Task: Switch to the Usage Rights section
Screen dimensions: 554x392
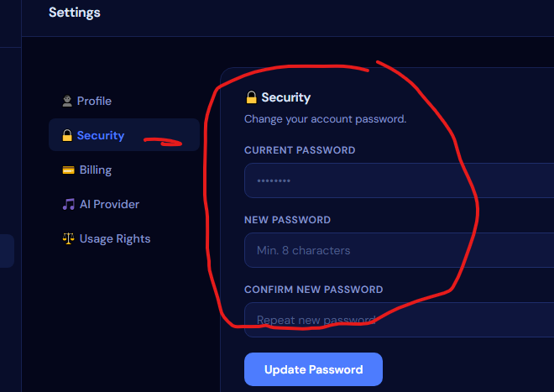Action: point(124,238)
